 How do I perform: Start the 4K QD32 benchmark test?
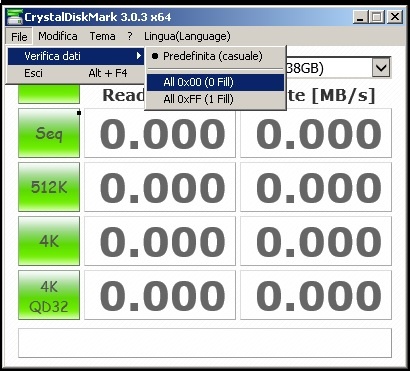coord(49,295)
